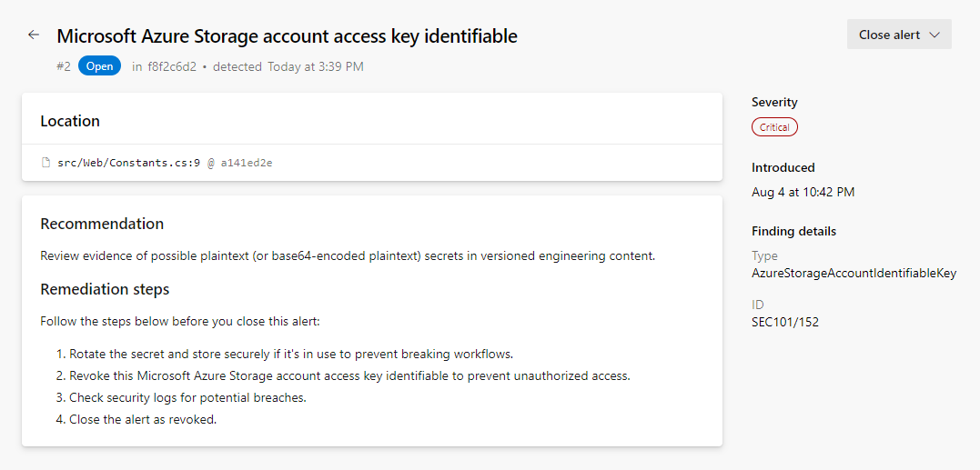Click the Recommendation heading
The width and height of the screenshot is (980, 470).
pos(102,224)
